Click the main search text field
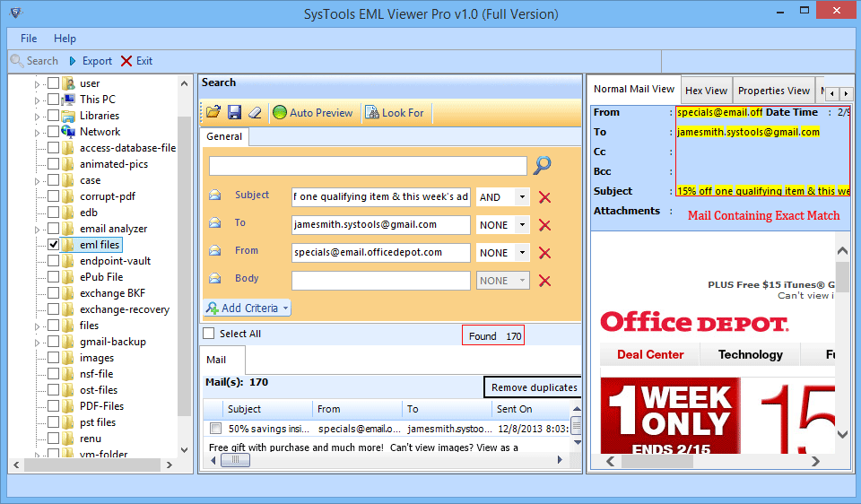Screen dimensions: 861x504 pos(368,165)
